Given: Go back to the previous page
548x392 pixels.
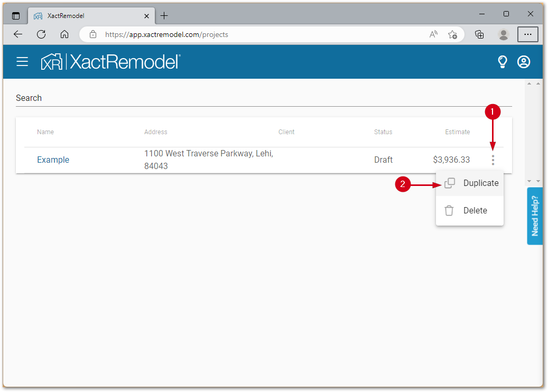Looking at the screenshot, I should (x=18, y=34).
